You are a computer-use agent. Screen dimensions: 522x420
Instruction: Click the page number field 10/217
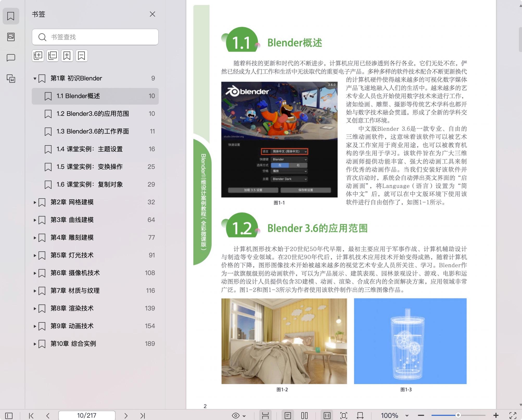click(x=87, y=416)
